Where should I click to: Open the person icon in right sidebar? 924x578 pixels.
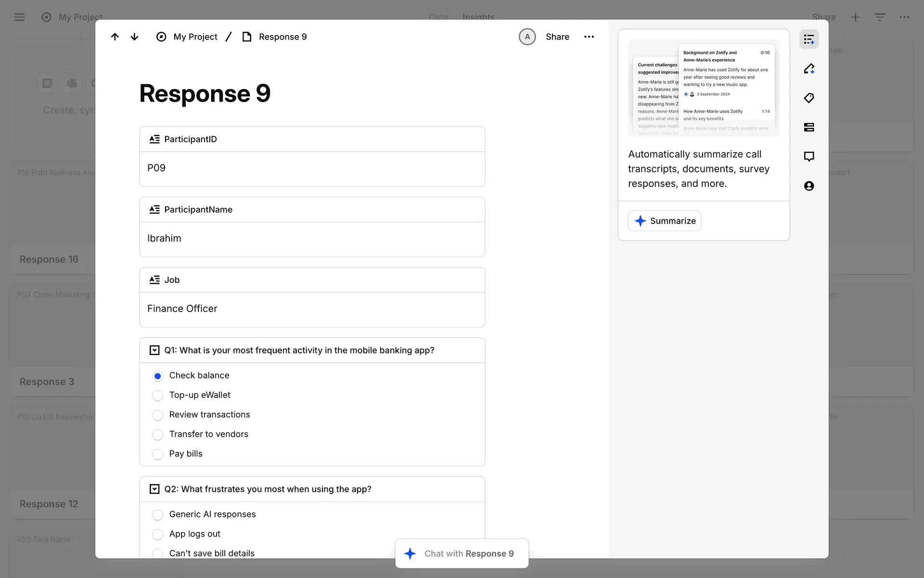tap(809, 186)
